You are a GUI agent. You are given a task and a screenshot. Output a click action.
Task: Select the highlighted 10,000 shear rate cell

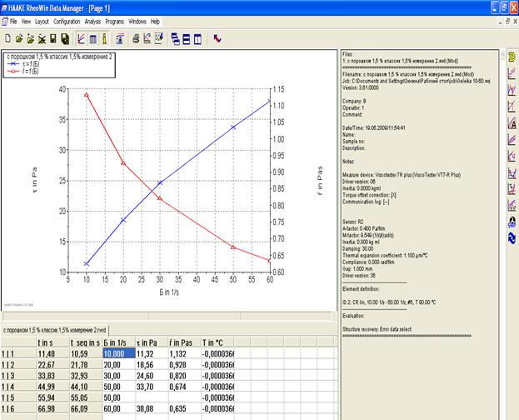click(x=119, y=353)
